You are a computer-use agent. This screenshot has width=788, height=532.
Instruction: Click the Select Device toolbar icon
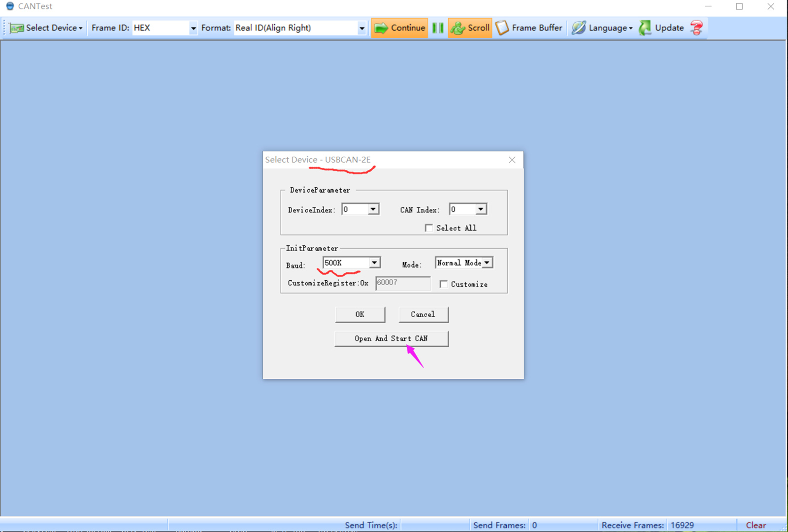coord(17,28)
